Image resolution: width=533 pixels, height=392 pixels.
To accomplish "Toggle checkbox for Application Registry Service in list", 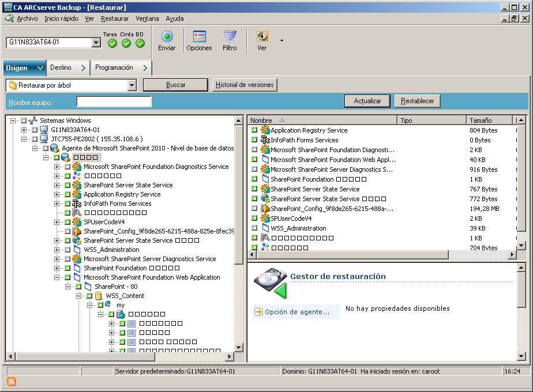I will click(254, 130).
